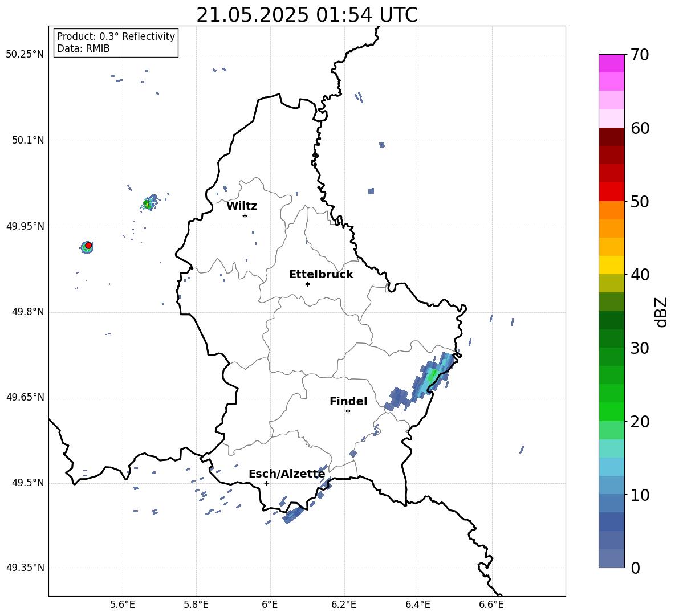Click the Product 0.3° Reflectivity info box
The width and height of the screenshot is (675, 616).
point(116,42)
